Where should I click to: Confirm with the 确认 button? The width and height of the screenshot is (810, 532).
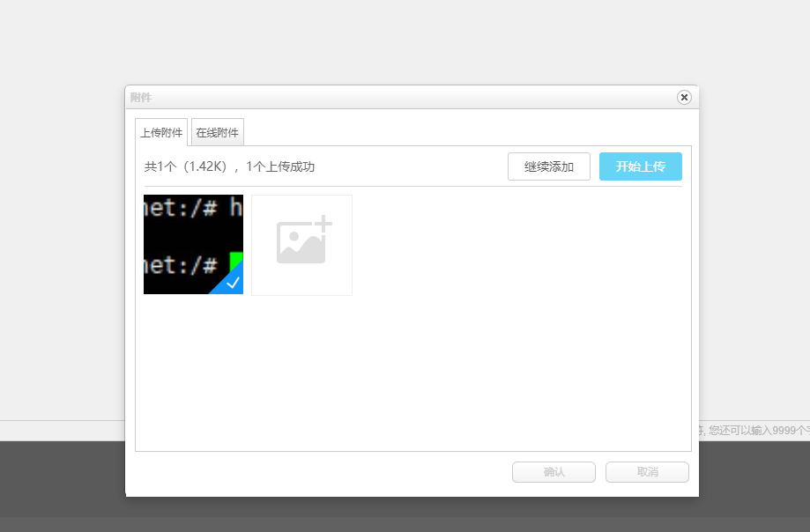[x=554, y=472]
